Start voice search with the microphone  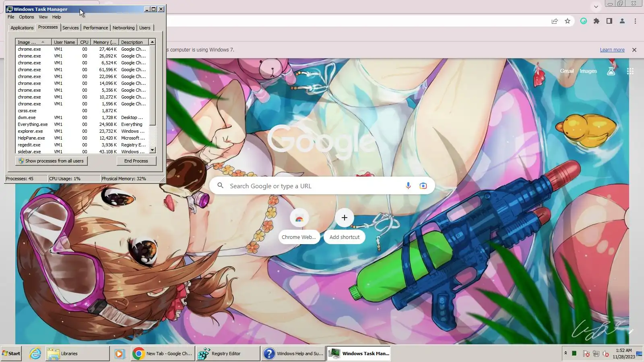click(408, 186)
